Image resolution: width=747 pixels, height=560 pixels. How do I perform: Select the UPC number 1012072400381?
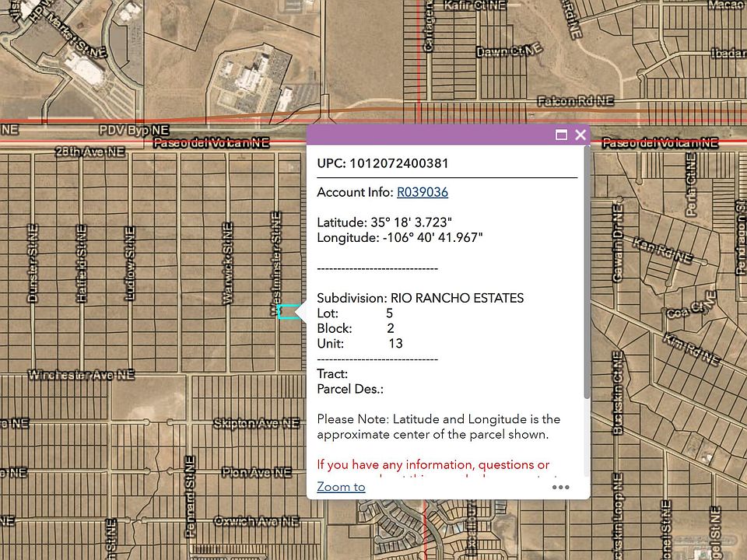click(399, 163)
